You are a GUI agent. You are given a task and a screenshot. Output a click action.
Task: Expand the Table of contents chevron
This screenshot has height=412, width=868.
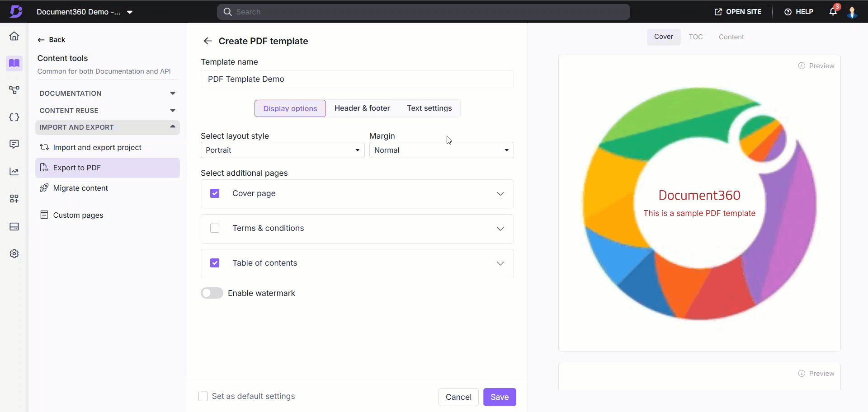click(x=500, y=263)
